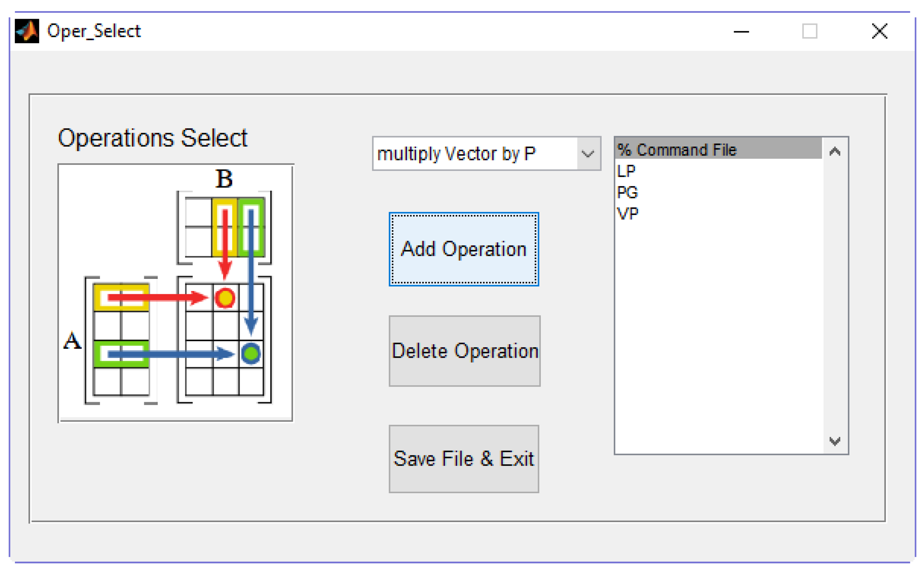Click Save File & Exit

coord(464,459)
